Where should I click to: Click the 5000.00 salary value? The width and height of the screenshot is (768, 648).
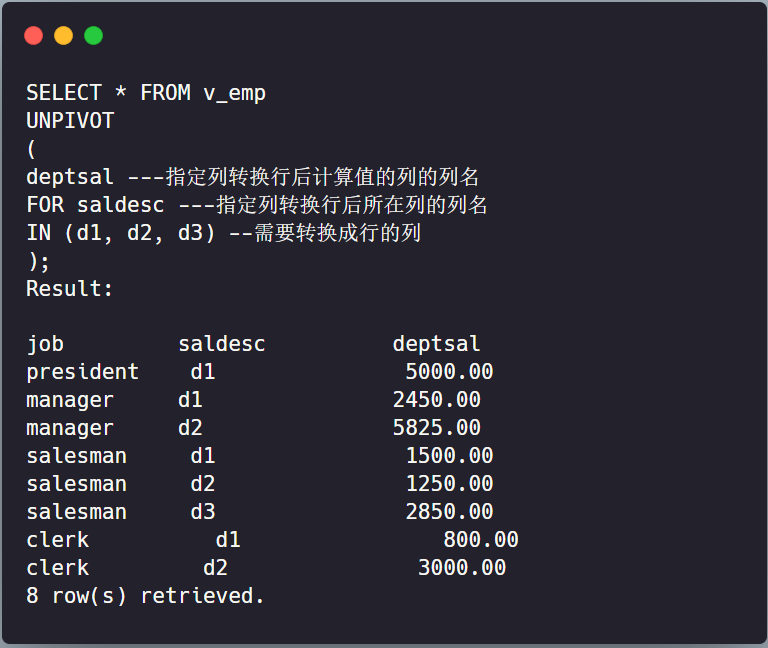[449, 372]
